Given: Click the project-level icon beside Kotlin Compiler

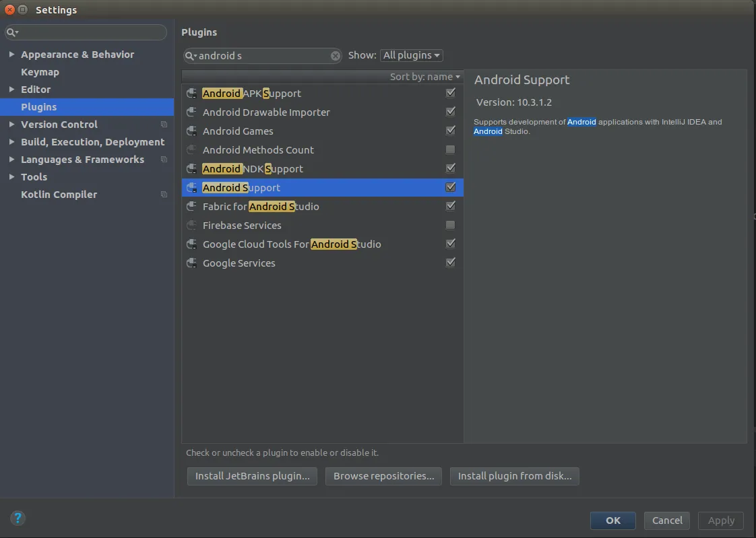Looking at the screenshot, I should pyautogui.click(x=164, y=195).
